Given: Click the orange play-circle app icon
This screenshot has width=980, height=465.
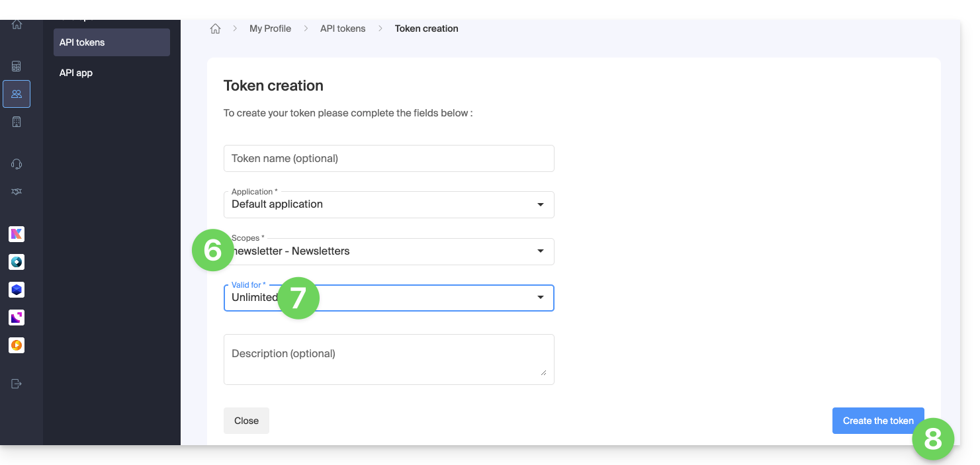Looking at the screenshot, I should click(17, 345).
